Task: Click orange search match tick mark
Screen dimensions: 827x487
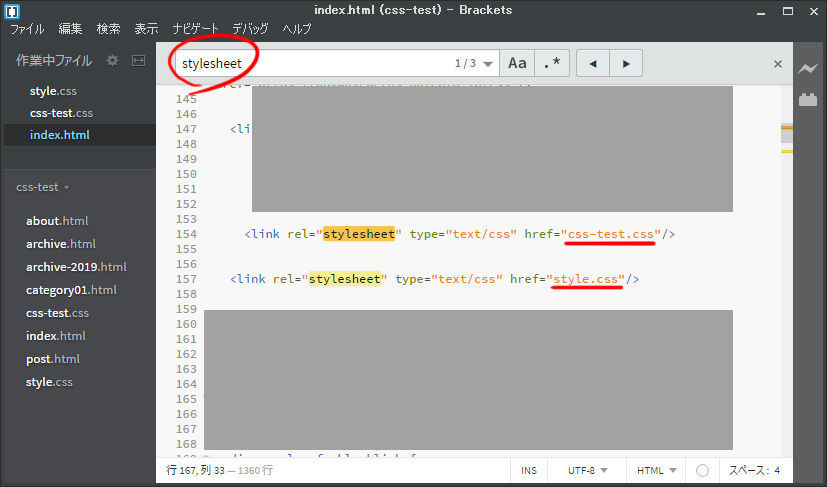Action: click(x=787, y=127)
